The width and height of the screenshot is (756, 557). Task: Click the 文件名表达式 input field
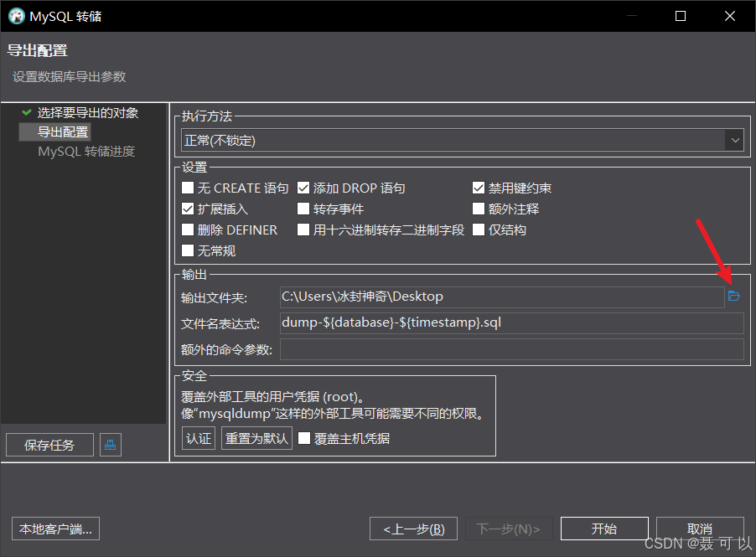point(511,322)
